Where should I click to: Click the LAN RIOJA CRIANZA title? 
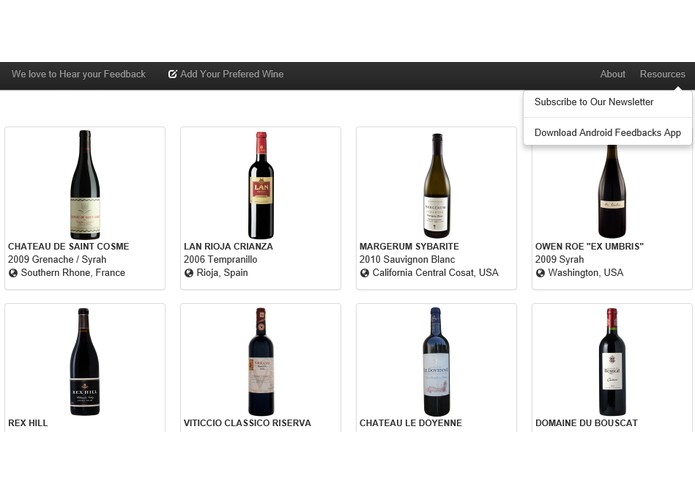tap(228, 246)
